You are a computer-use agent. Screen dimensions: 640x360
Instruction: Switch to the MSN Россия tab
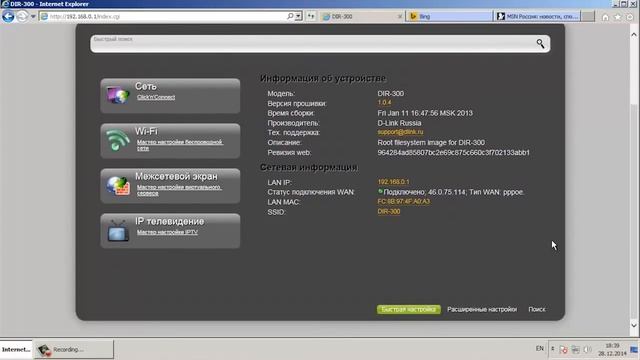coord(537,16)
